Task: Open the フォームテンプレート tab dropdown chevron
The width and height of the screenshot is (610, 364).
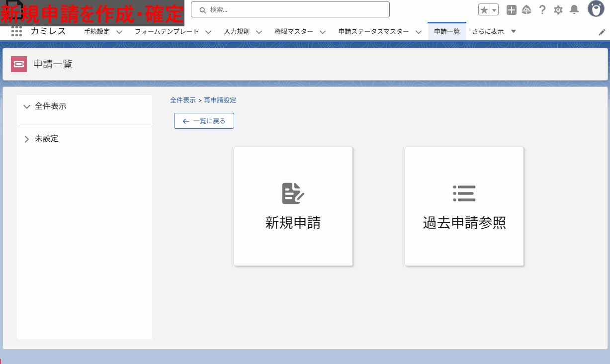Action: [x=208, y=32]
